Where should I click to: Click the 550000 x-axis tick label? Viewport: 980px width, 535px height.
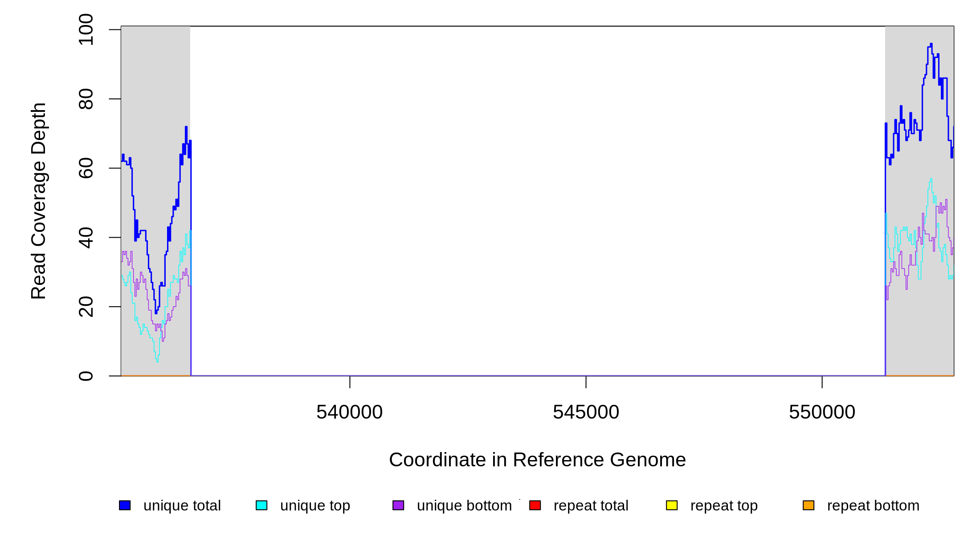tap(822, 412)
